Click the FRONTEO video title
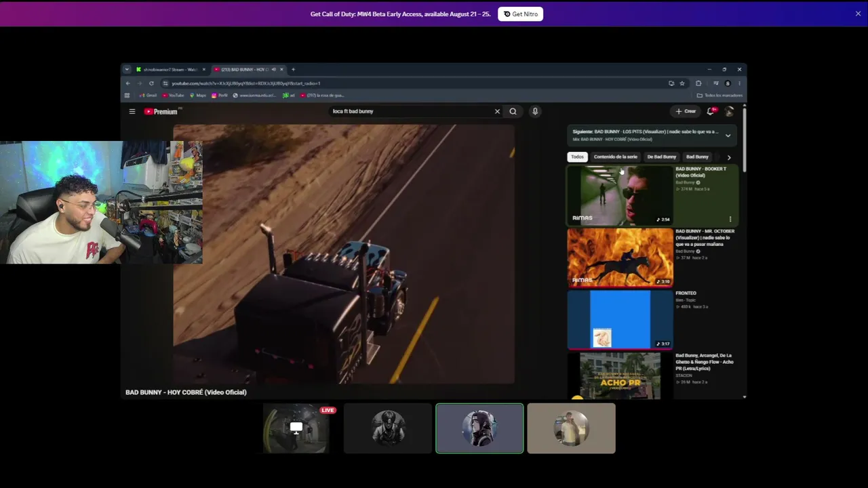 coord(686,293)
